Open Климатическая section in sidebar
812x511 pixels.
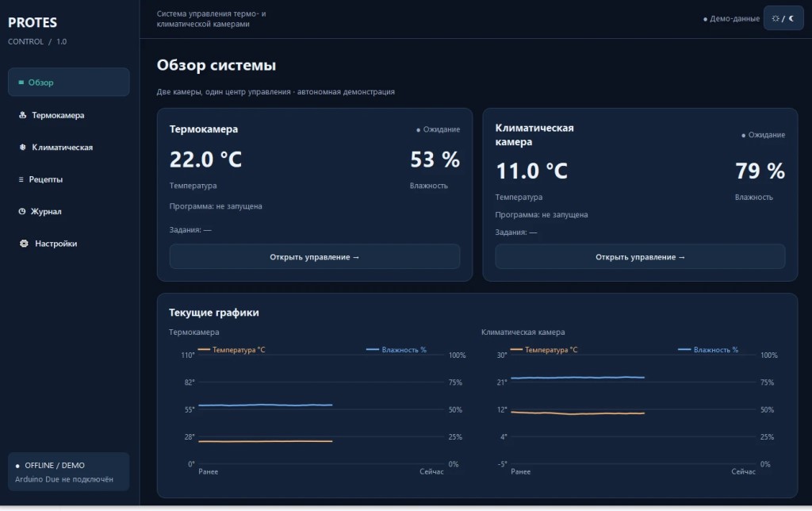68,147
